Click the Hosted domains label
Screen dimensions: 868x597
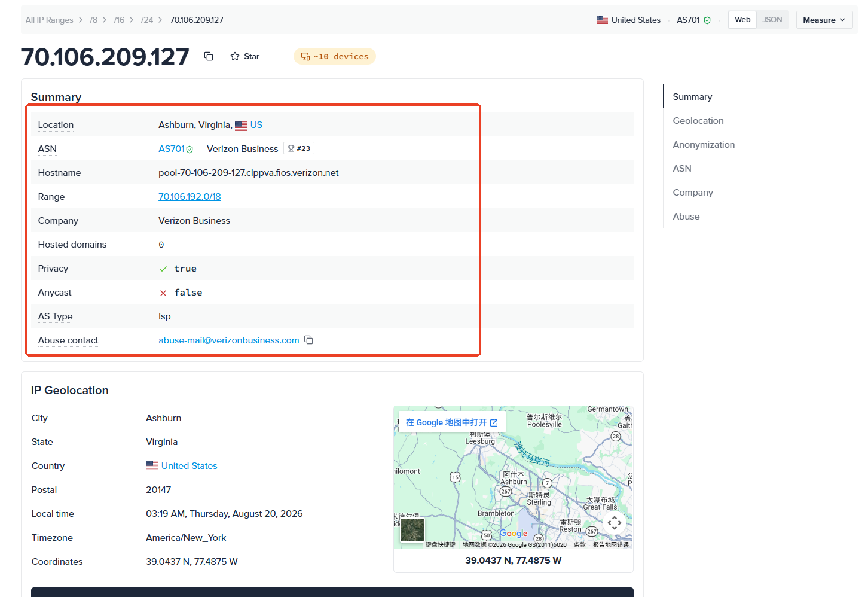click(x=72, y=245)
